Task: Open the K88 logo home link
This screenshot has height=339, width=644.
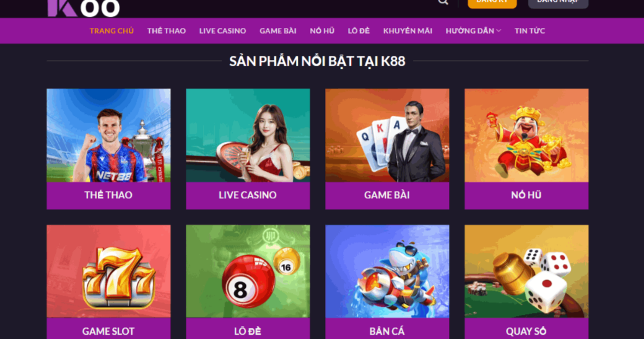Action: pos(84,8)
